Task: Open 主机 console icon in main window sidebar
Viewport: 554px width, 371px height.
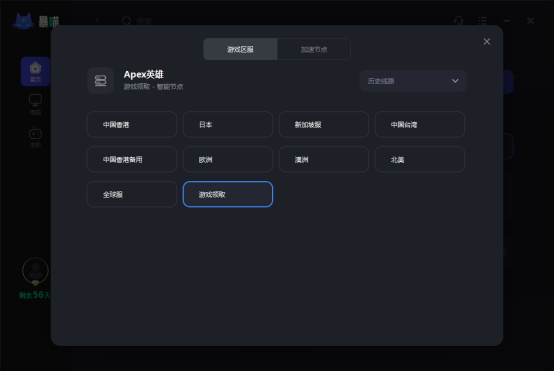Action: coord(35,137)
